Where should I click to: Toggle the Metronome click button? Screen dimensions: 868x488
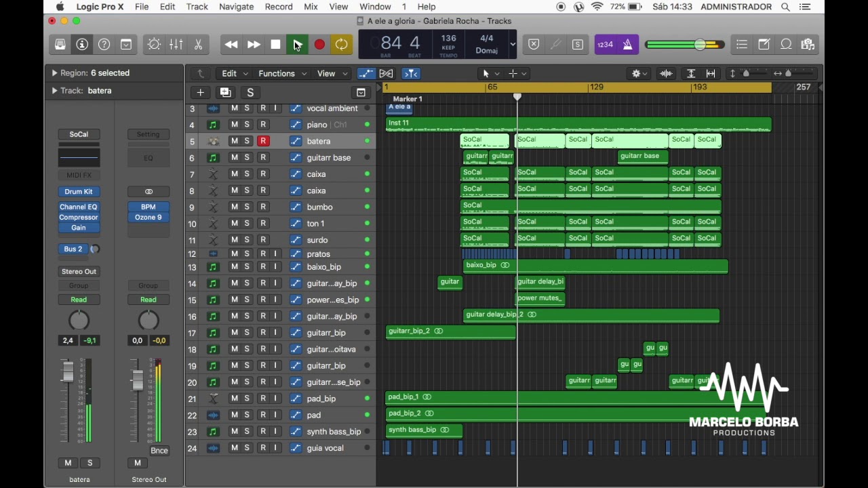(x=627, y=45)
